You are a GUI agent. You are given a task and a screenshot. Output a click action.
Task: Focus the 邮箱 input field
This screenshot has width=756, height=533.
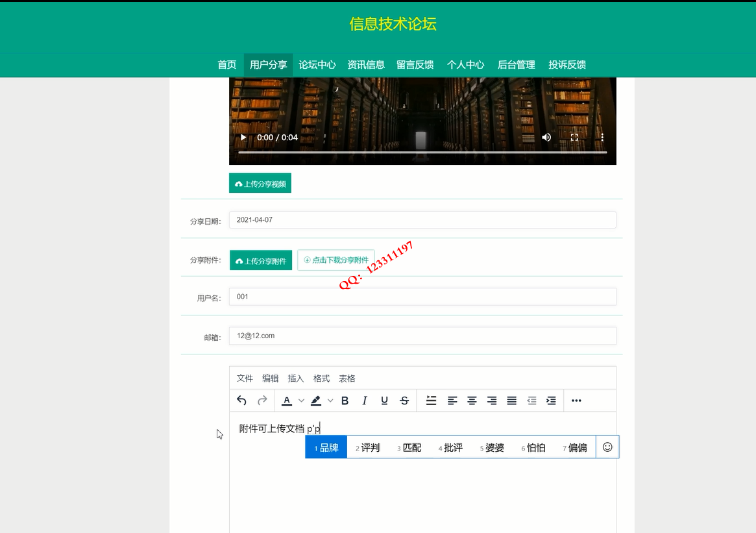coord(422,336)
